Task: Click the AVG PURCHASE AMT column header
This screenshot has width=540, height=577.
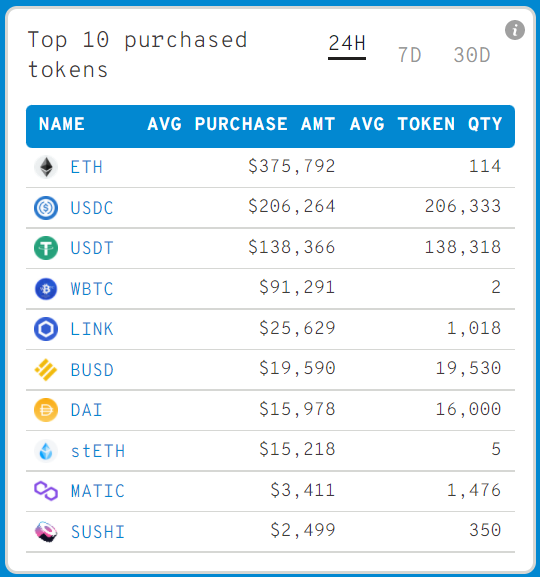Action: pos(241,124)
